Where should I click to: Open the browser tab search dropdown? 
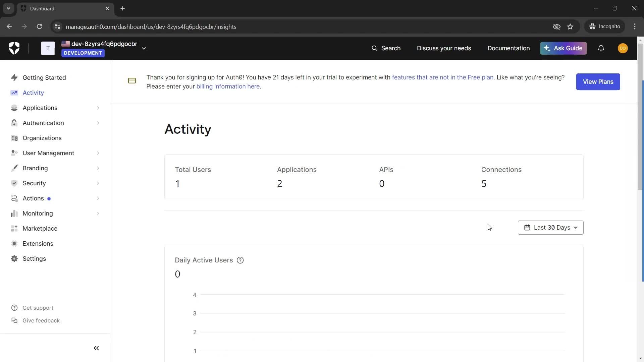tap(8, 8)
